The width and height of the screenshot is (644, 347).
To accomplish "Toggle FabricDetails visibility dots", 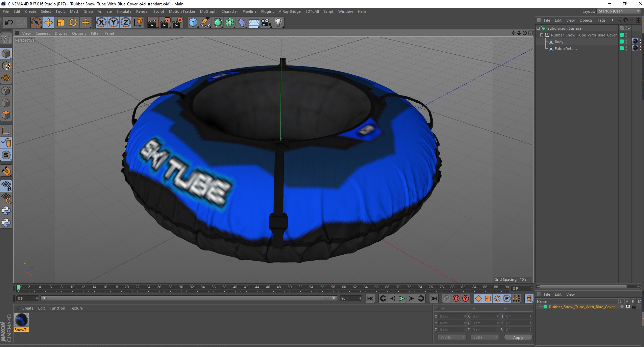I will tap(626, 48).
